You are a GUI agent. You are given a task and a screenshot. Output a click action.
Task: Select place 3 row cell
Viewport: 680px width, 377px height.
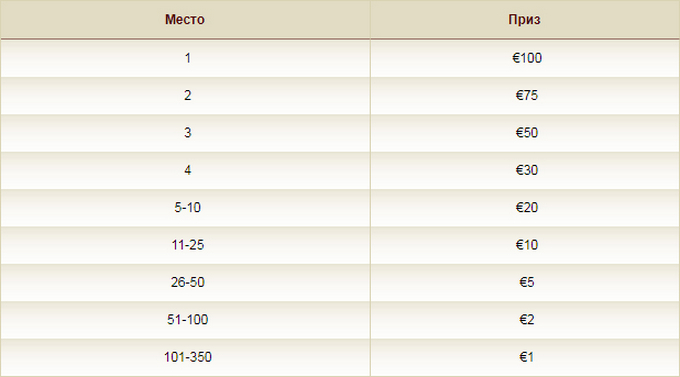187,133
